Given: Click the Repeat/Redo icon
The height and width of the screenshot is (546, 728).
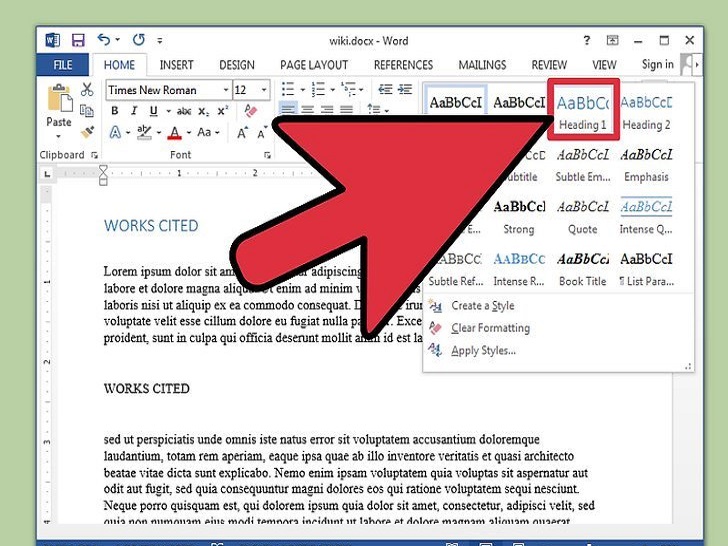Looking at the screenshot, I should tap(138, 40).
